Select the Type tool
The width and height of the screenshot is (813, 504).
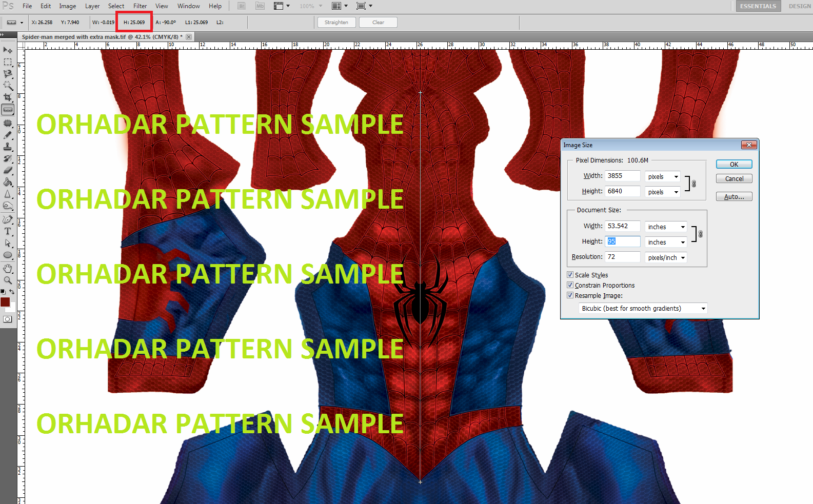[x=8, y=231]
